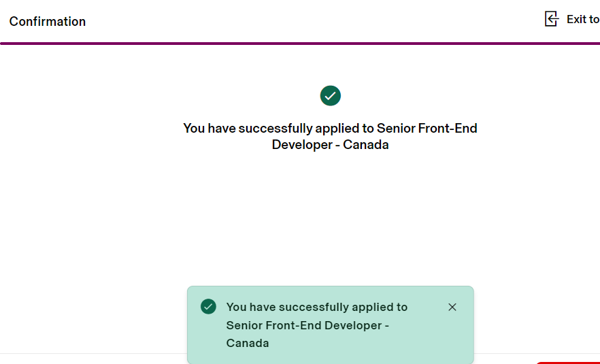Click the toast line "Senior Front-End Developer -"
The image size is (600, 364).
click(307, 325)
